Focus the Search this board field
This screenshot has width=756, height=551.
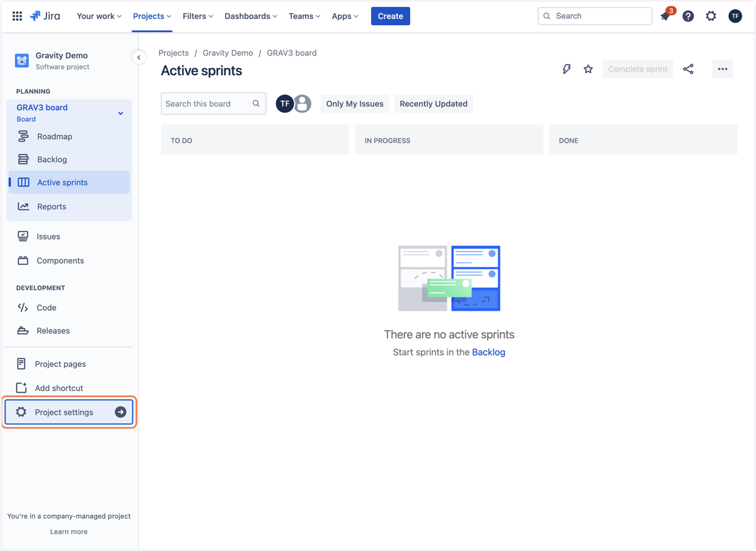214,103
